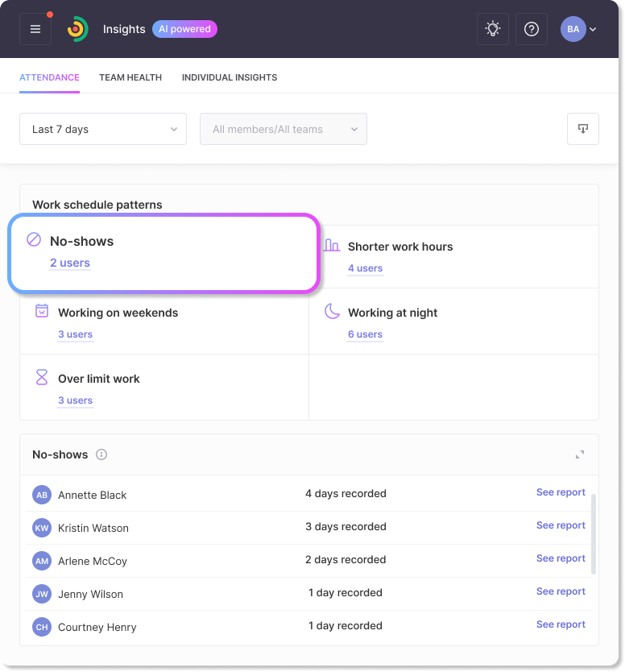Open the hamburger menu

point(35,29)
